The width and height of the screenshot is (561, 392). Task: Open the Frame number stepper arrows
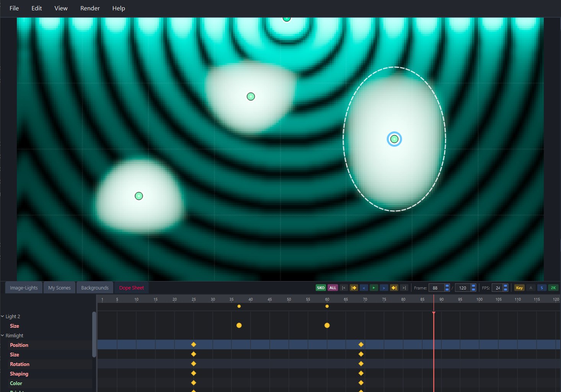point(447,288)
